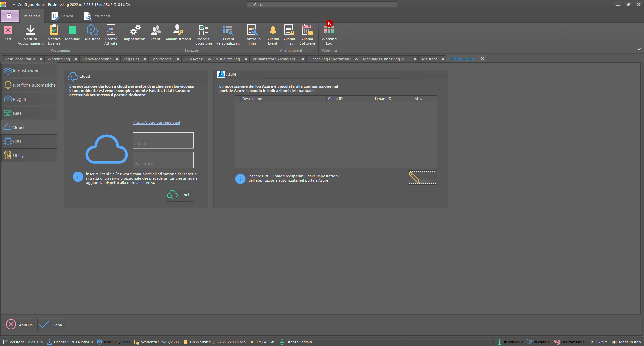Close the Working Log tab

click(76, 59)
